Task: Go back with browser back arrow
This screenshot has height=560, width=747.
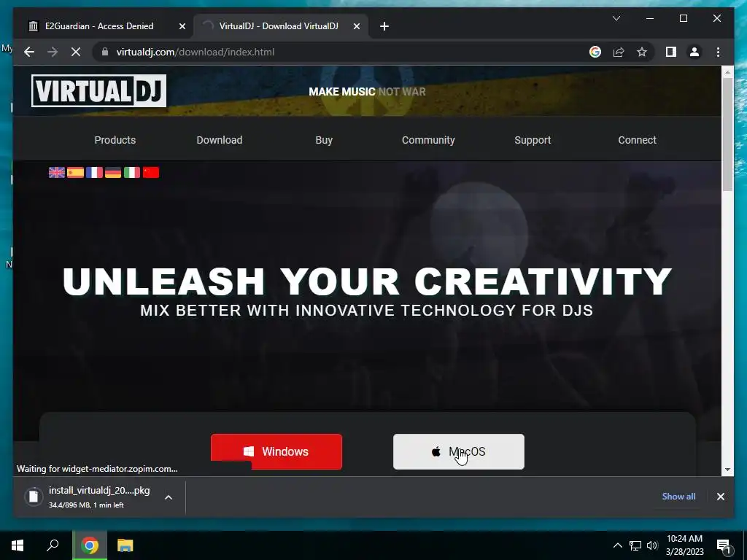Action: pos(29,52)
